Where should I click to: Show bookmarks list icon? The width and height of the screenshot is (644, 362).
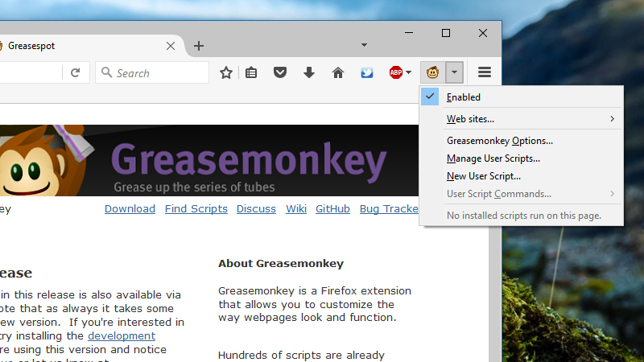251,72
